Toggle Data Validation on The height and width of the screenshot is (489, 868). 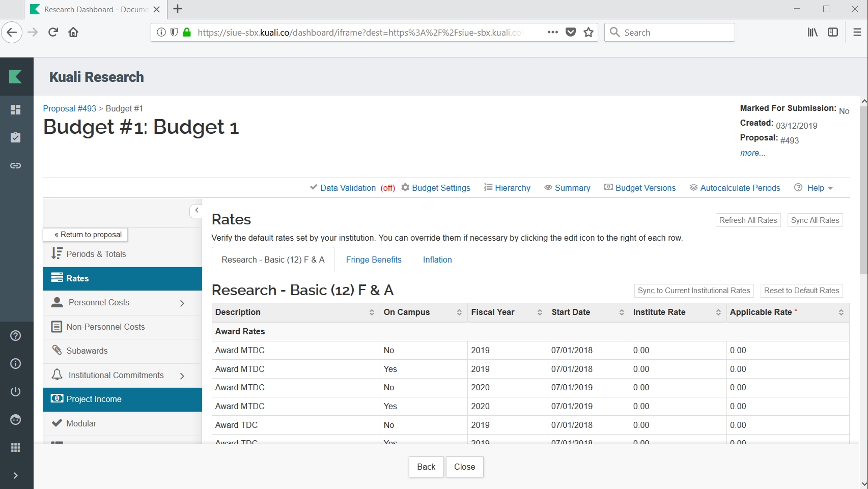tap(348, 188)
